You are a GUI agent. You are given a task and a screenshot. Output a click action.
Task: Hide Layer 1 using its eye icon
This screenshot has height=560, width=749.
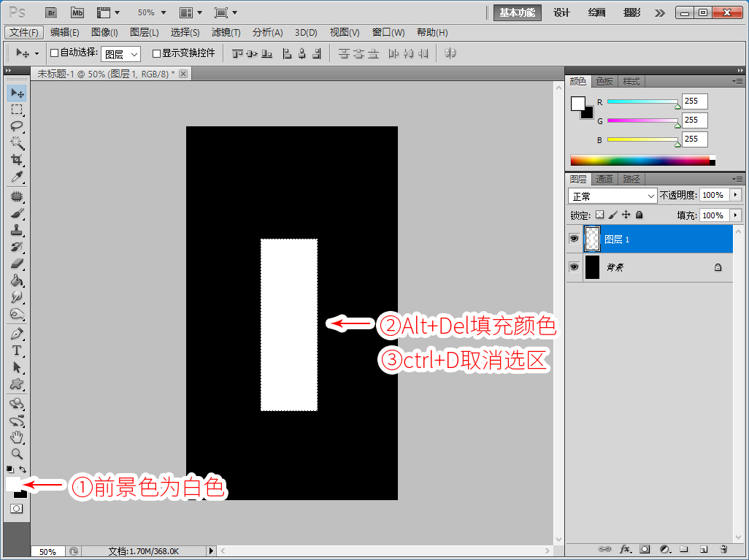coord(575,239)
